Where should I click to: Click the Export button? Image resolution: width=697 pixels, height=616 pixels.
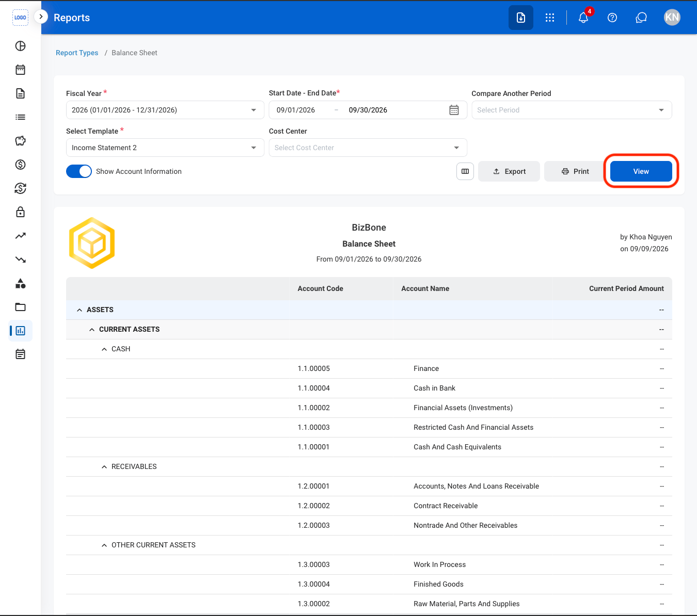tap(509, 171)
